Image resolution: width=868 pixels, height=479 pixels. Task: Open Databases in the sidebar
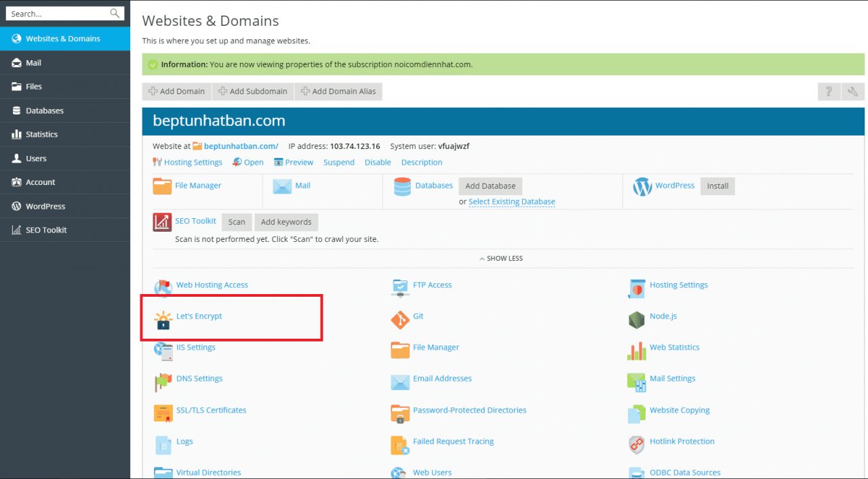pyautogui.click(x=65, y=110)
